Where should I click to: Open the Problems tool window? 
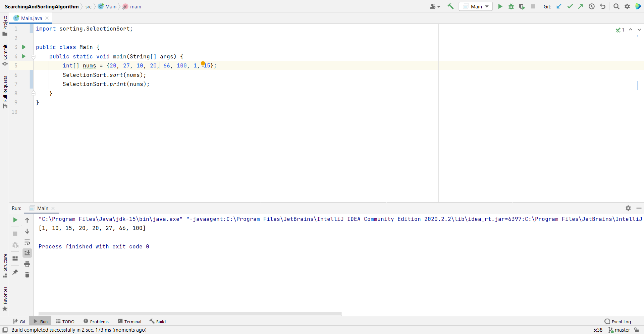96,321
